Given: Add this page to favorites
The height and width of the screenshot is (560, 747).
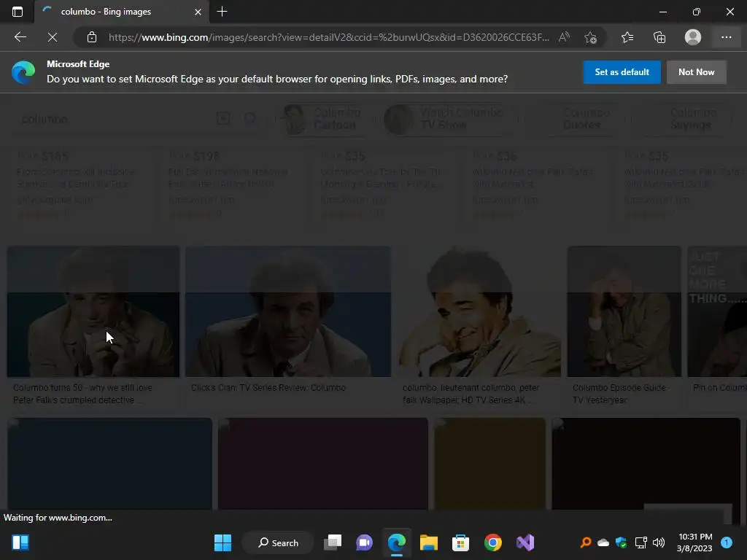Looking at the screenshot, I should coord(590,37).
